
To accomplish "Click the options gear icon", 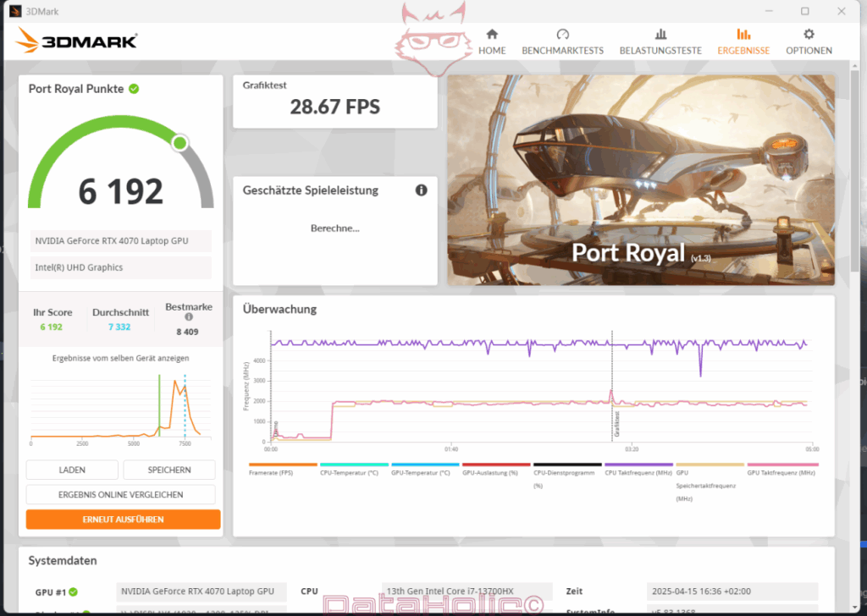I will click(809, 34).
